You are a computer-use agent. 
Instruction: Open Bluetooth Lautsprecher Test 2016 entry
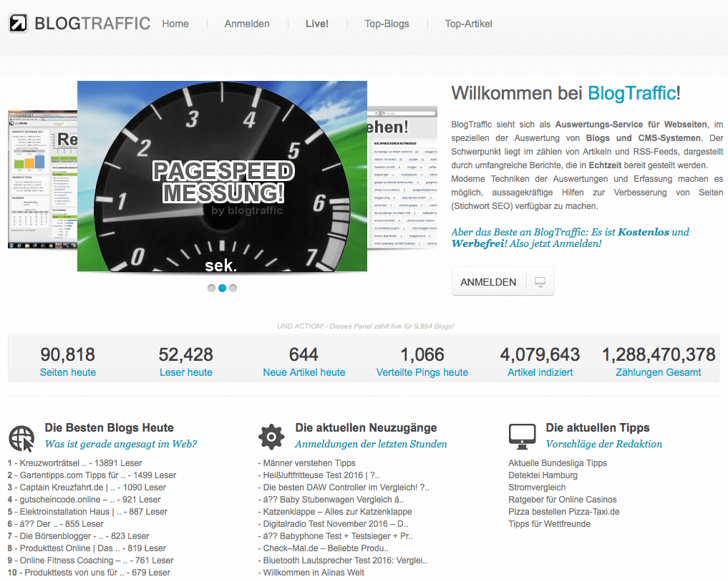pyautogui.click(x=343, y=561)
